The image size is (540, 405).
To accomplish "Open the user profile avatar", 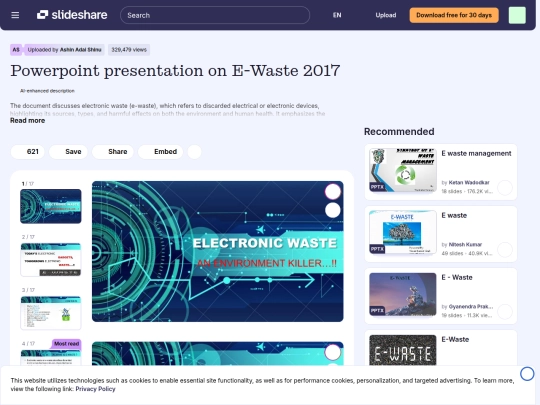I will [x=517, y=15].
